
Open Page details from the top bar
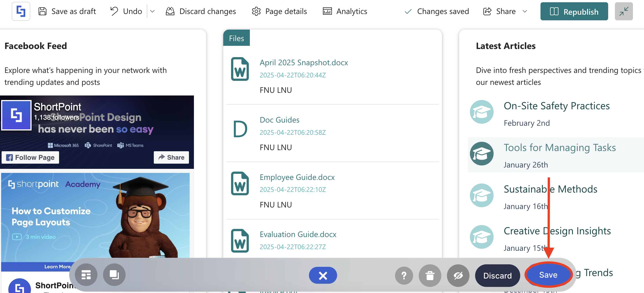click(279, 11)
